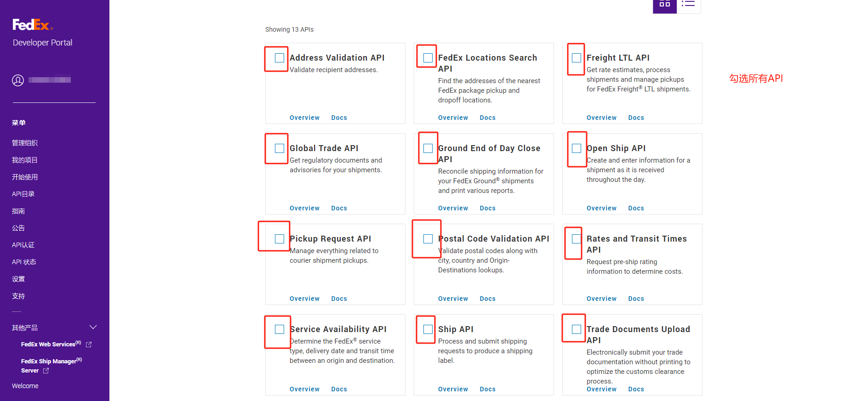868x401 pixels.
Task: Check the Freight LTL API checkbox
Action: pos(576,58)
